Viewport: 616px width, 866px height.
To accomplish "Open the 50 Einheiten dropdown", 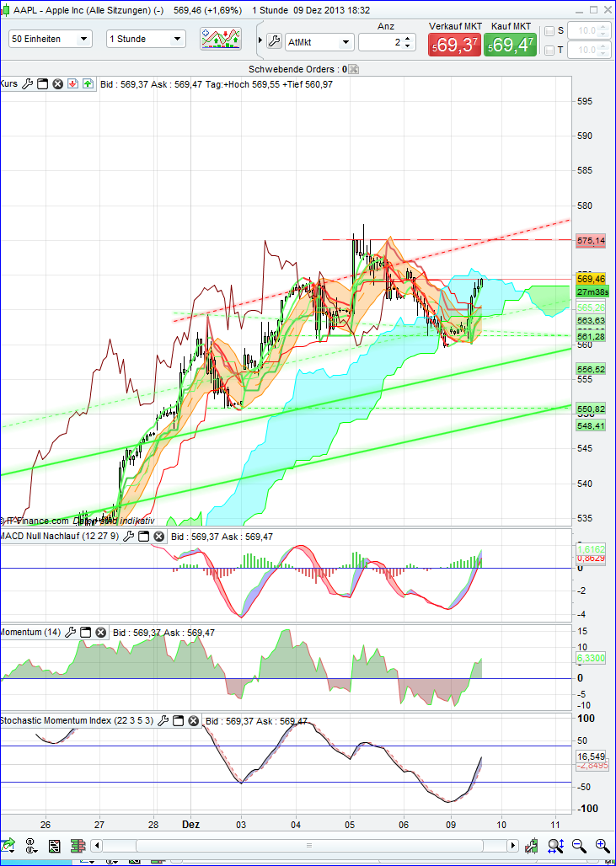I will tap(51, 39).
